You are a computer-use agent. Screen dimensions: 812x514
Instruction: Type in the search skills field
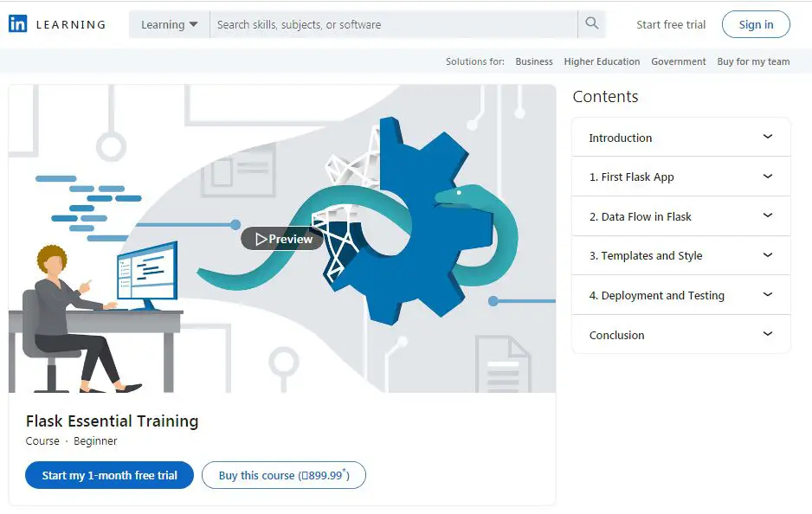[x=393, y=24]
